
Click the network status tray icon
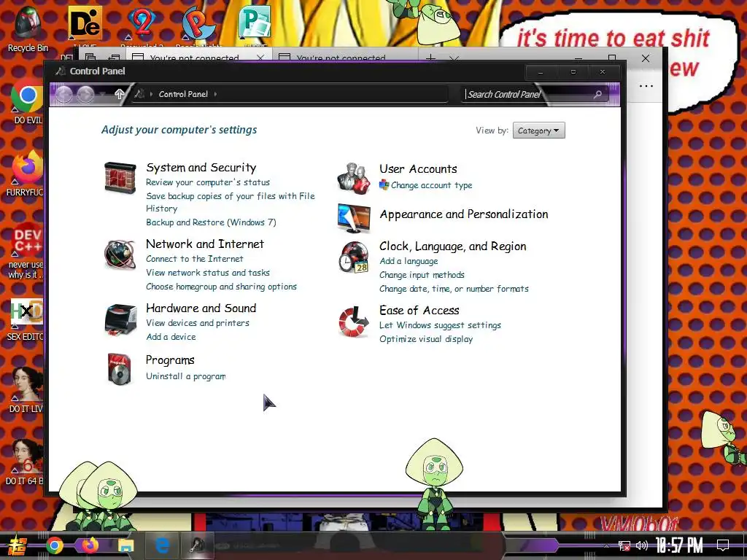tap(624, 545)
